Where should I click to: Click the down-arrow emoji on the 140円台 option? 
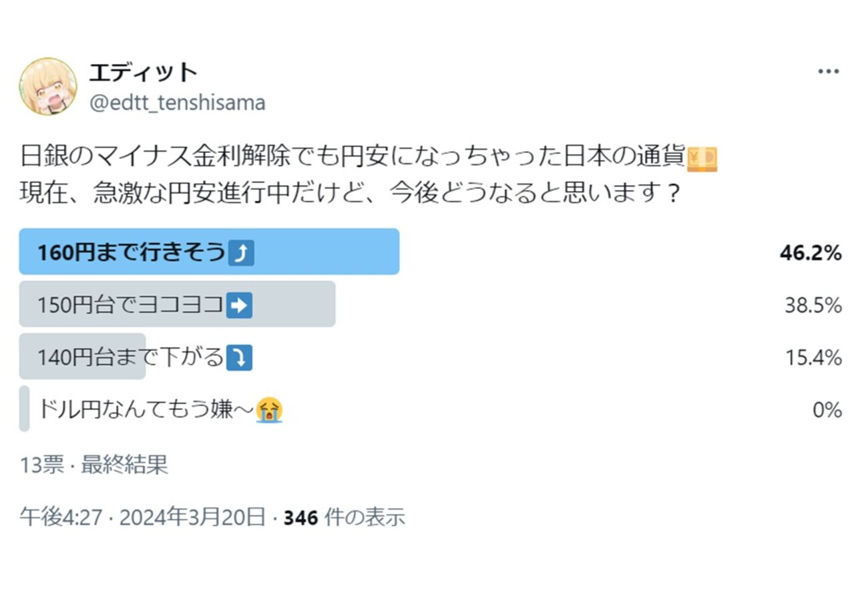coord(239,358)
